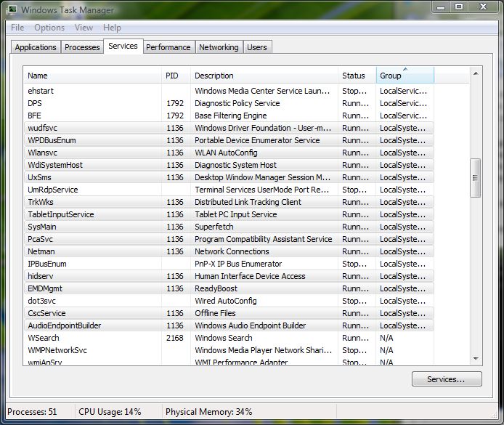Image resolution: width=504 pixels, height=425 pixels.
Task: Open the Help menu
Action: tap(112, 28)
